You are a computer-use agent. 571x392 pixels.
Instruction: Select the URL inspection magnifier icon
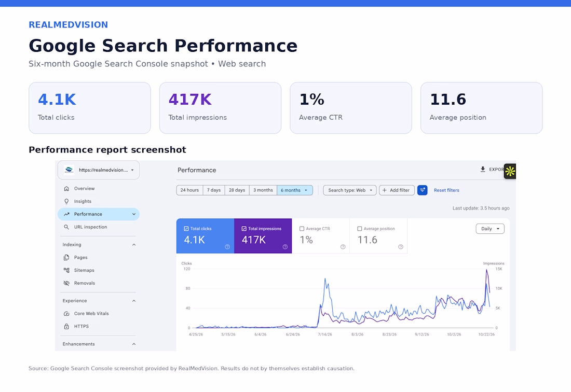click(x=66, y=227)
